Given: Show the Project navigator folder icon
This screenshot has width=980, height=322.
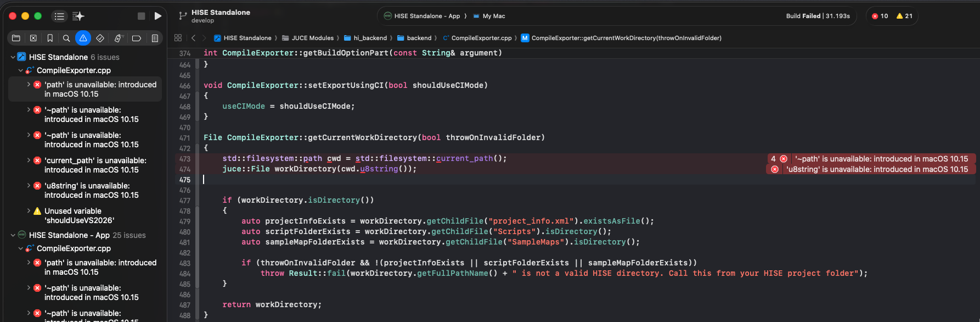Looking at the screenshot, I should (x=16, y=38).
